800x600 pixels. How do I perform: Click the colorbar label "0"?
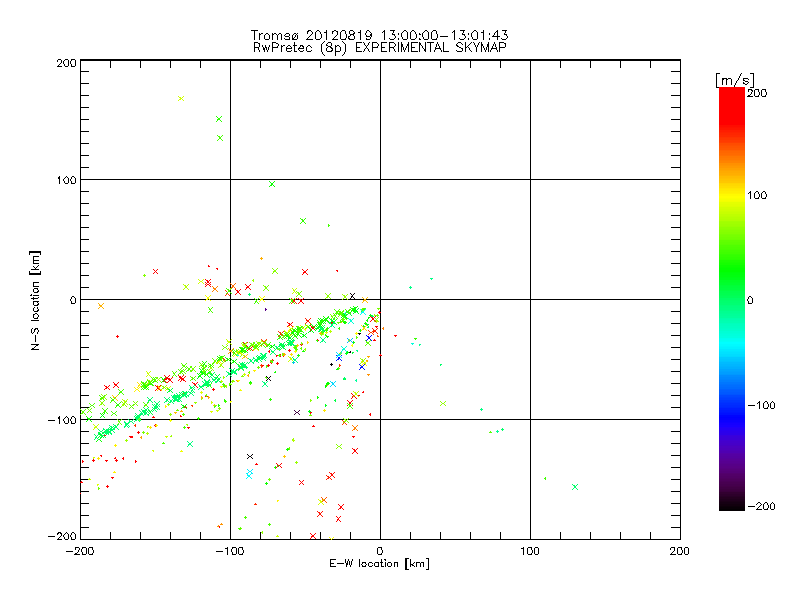click(750, 301)
